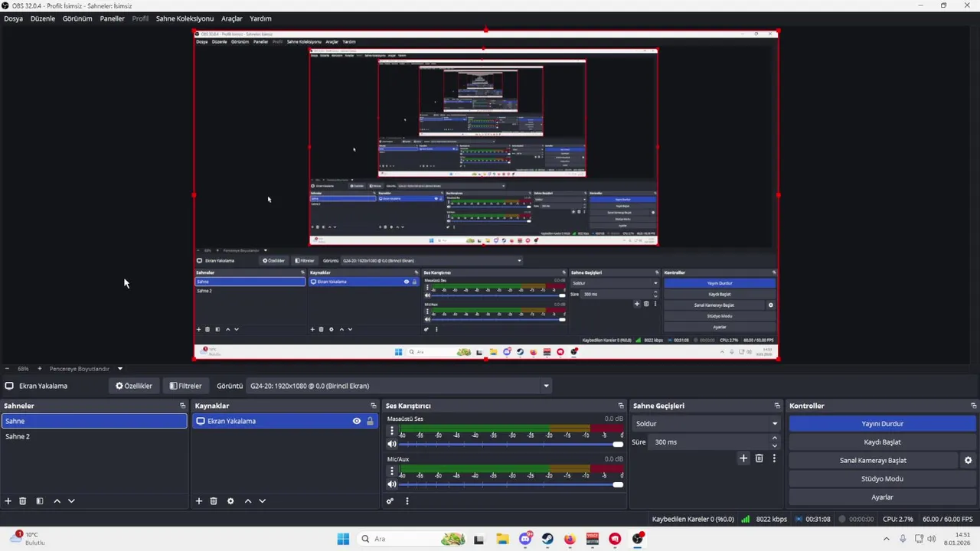Screen dimensions: 980x551
Task: Open Steam from the taskbar
Action: coord(547,539)
